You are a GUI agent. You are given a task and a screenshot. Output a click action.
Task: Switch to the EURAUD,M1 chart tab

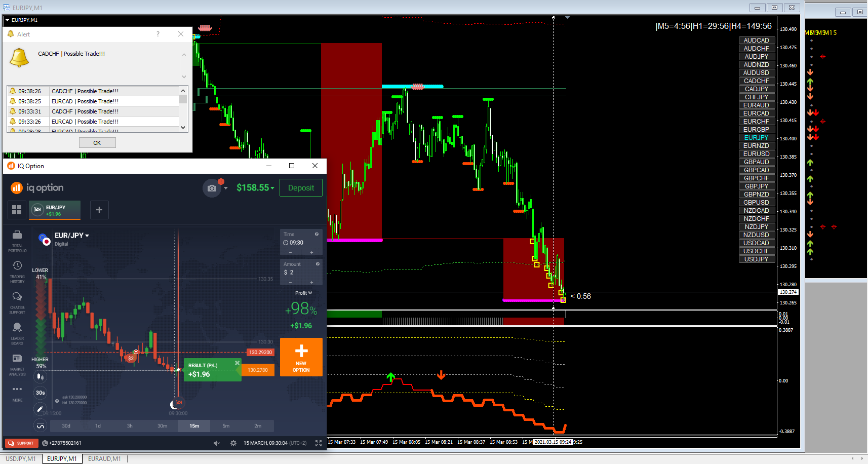click(x=104, y=459)
